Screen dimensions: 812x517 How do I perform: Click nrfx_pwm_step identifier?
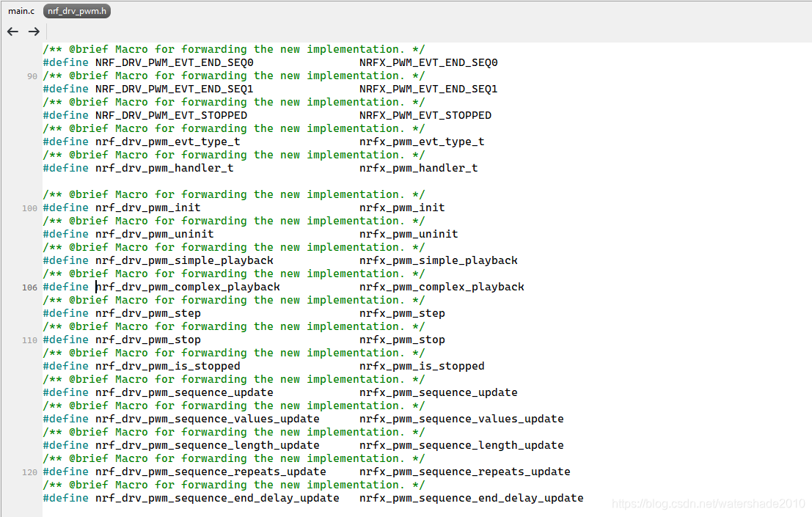tap(402, 313)
